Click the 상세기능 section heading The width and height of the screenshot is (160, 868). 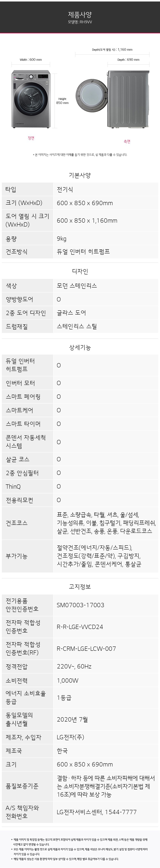pyautogui.click(x=80, y=347)
